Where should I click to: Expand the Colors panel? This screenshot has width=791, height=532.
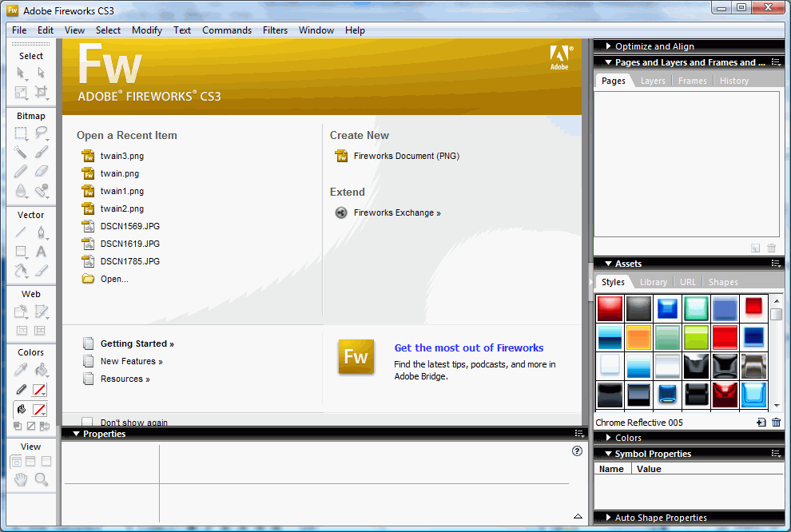[607, 437]
